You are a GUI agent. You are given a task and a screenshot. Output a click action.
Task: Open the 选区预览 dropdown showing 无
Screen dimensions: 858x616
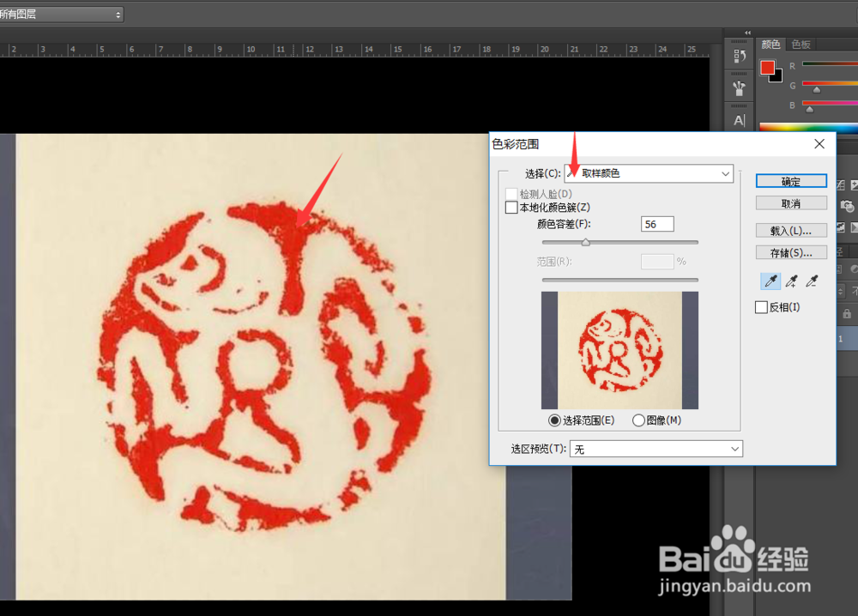pyautogui.click(x=656, y=450)
